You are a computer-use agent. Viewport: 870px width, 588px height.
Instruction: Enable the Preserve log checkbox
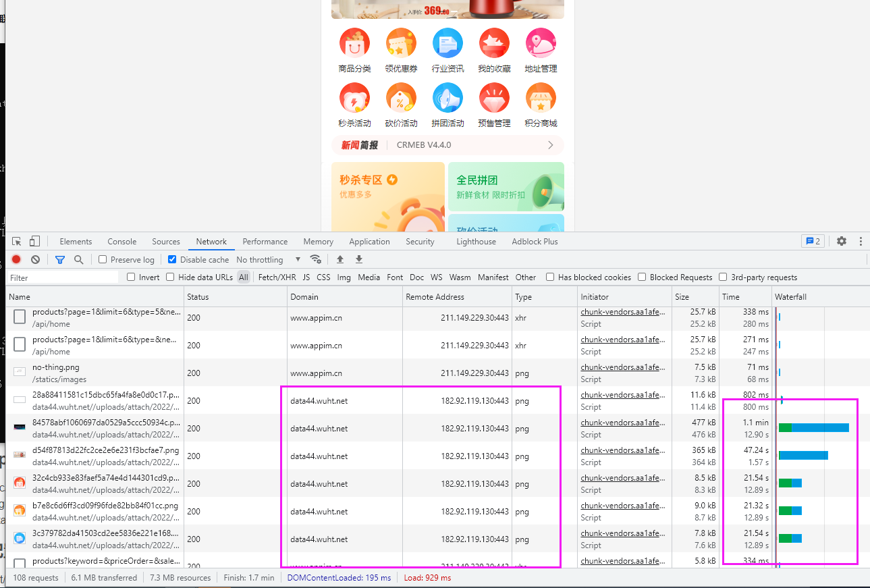(103, 259)
